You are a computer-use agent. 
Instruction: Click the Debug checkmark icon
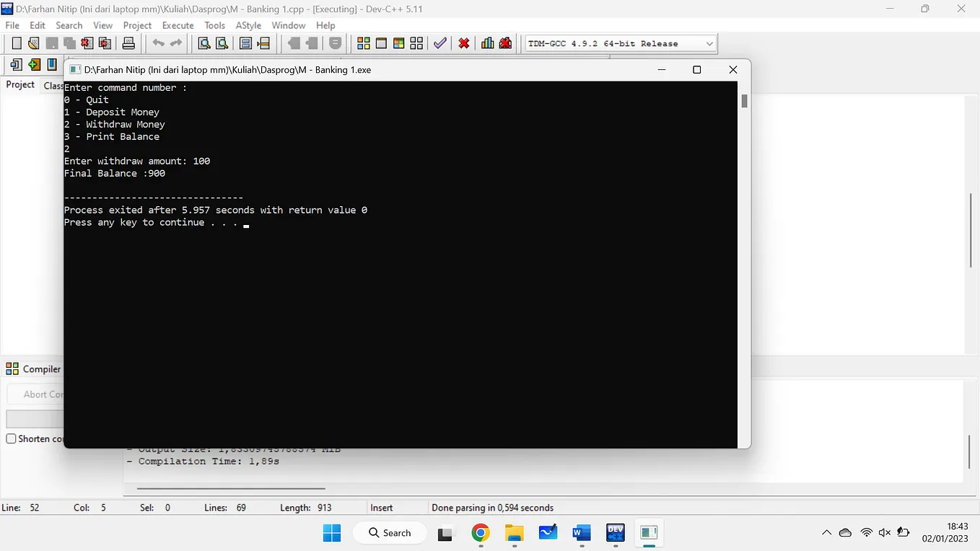439,43
